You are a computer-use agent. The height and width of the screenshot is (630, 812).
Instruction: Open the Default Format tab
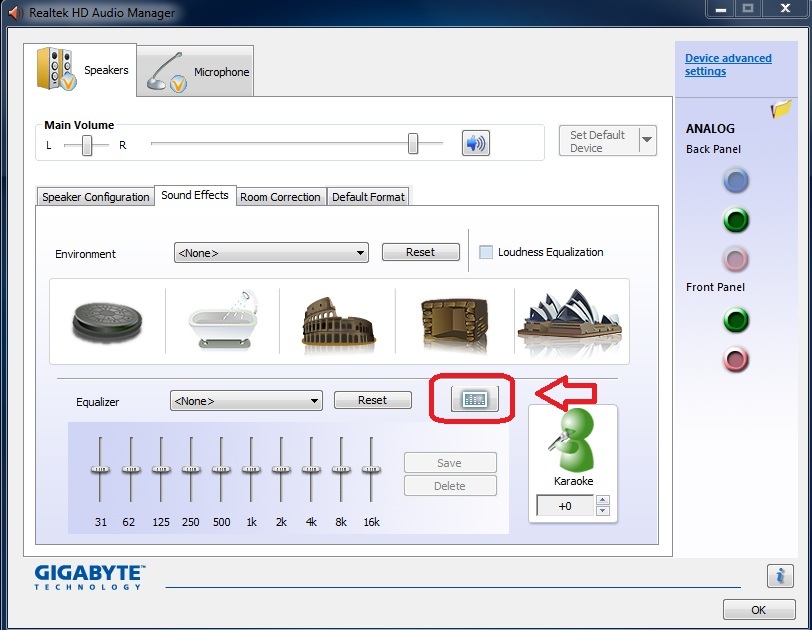pos(368,197)
